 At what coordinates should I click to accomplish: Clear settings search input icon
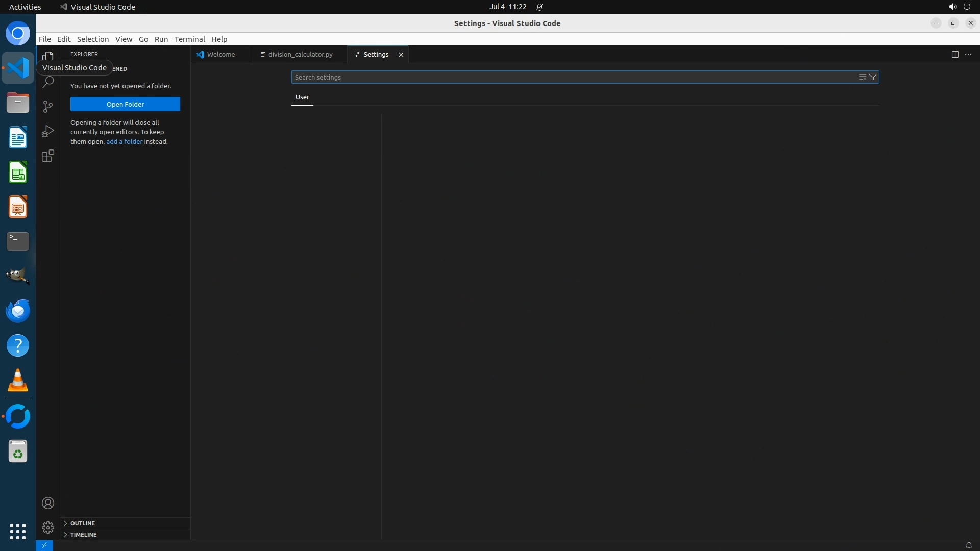(x=862, y=77)
